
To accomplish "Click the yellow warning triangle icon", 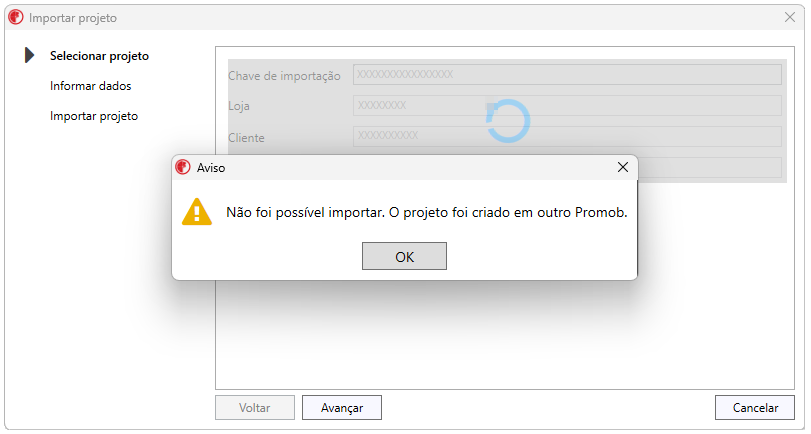I will [x=197, y=212].
